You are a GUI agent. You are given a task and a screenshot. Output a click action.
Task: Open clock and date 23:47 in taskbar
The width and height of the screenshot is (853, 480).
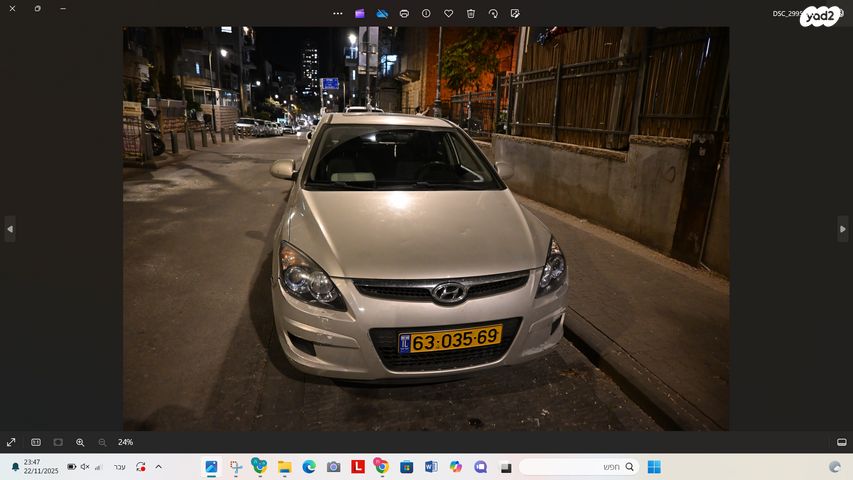coord(41,466)
